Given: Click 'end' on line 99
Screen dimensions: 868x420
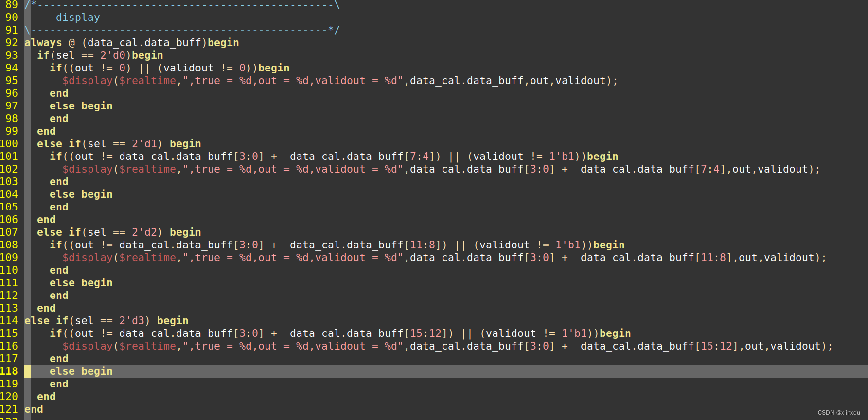Looking at the screenshot, I should [46, 131].
